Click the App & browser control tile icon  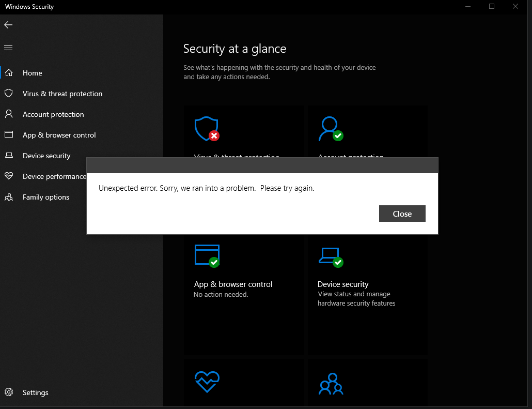click(x=207, y=256)
